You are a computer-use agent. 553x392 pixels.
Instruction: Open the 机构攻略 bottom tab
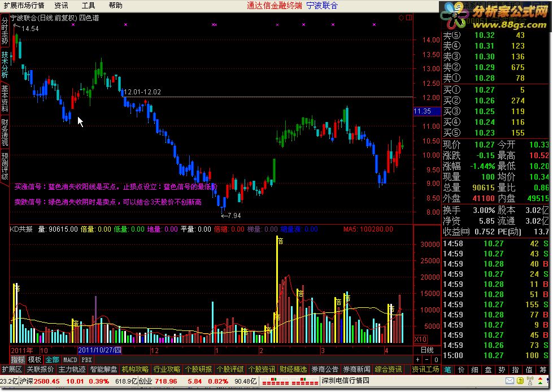135,369
